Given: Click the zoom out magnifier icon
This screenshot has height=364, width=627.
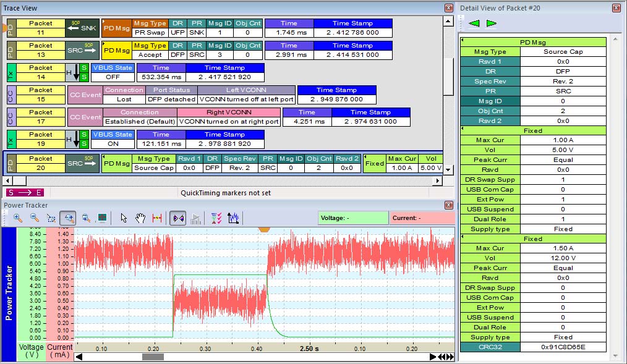Looking at the screenshot, I should pos(35,218).
